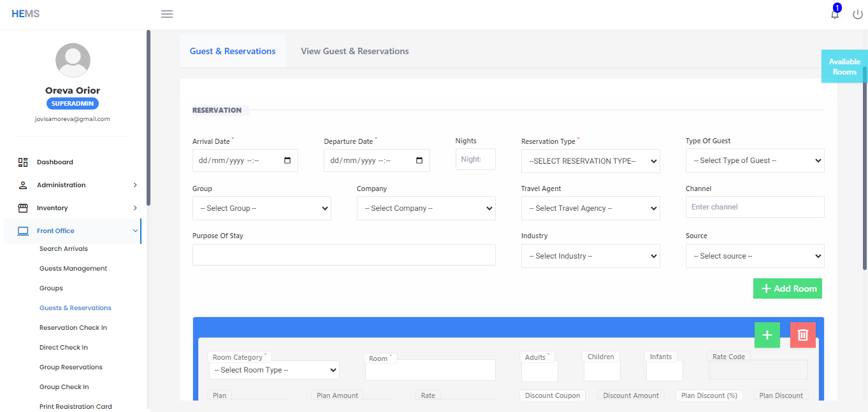Click the Arrival Date input field

point(245,160)
